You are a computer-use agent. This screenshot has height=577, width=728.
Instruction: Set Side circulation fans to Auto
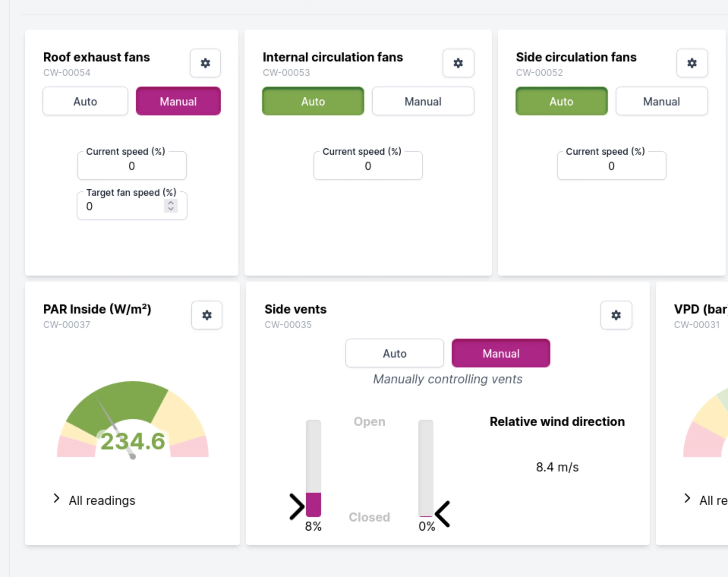[x=561, y=101]
